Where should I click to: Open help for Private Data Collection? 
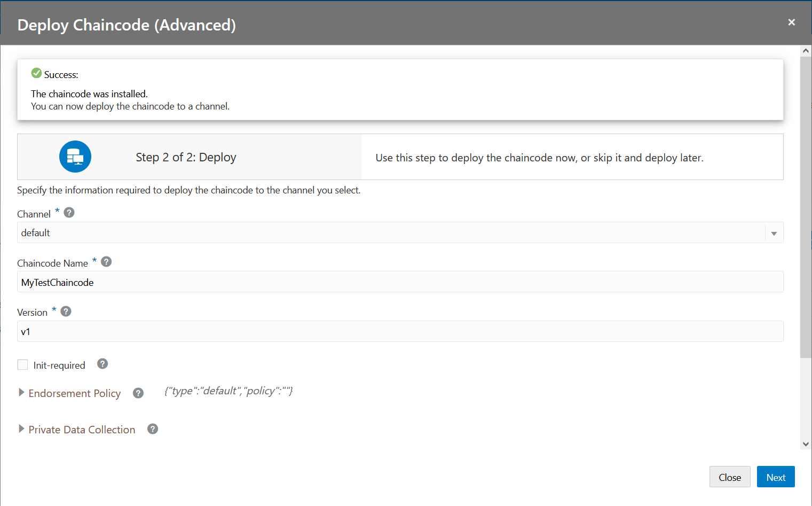[x=152, y=429]
